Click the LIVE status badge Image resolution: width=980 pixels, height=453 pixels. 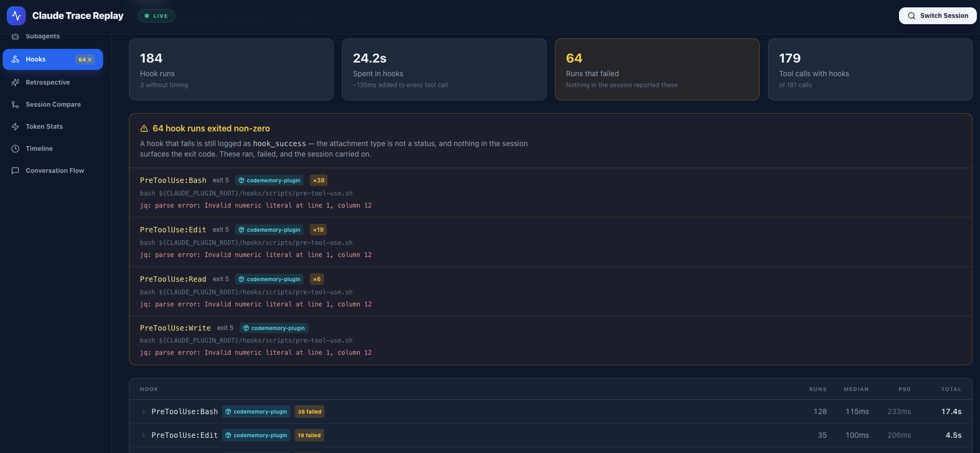[x=156, y=16]
